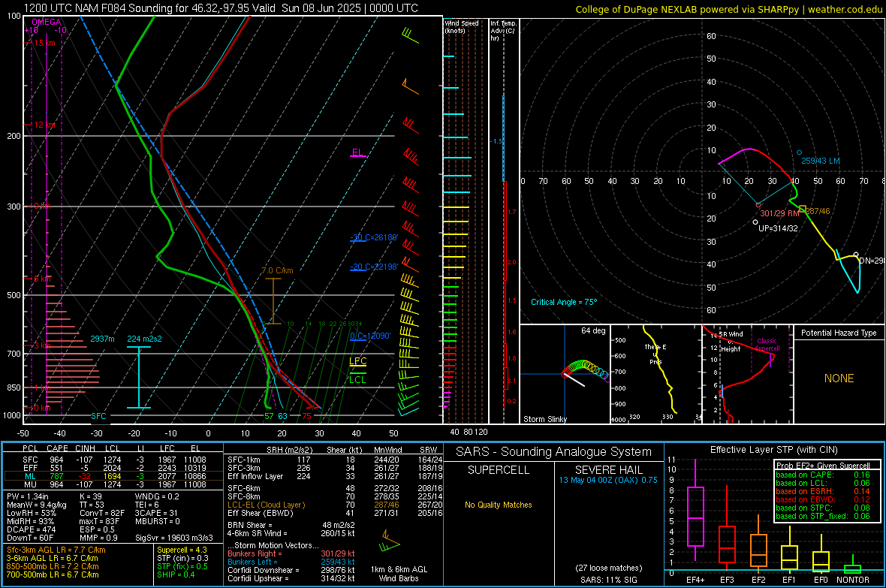Click 'SARS: 11% SIG' text

[608, 580]
